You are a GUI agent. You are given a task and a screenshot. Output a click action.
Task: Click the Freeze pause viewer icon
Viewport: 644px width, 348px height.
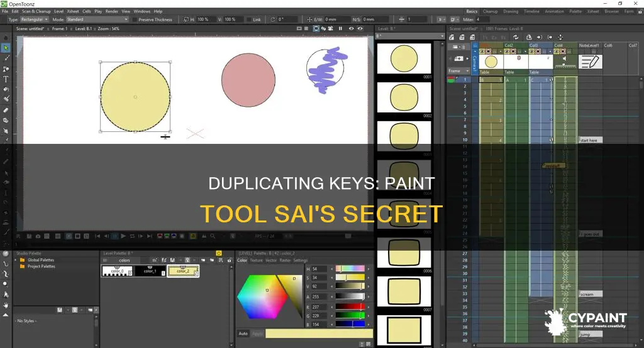(340, 28)
